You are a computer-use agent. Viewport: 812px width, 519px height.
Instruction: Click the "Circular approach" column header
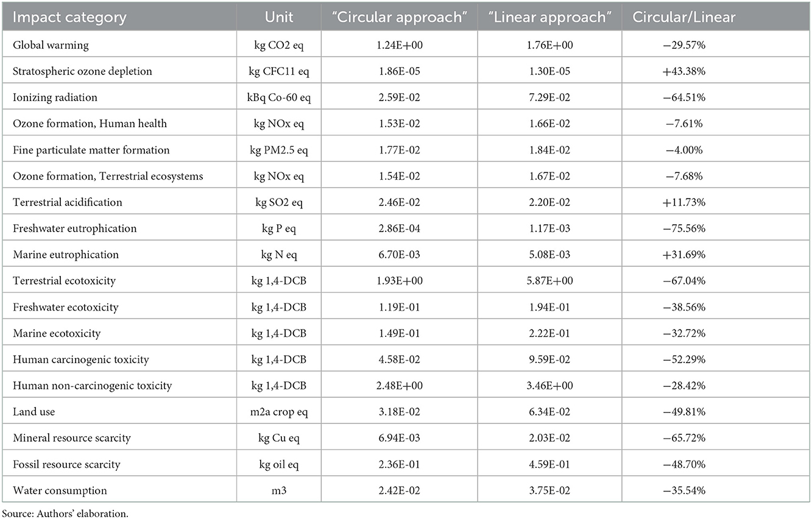click(399, 16)
